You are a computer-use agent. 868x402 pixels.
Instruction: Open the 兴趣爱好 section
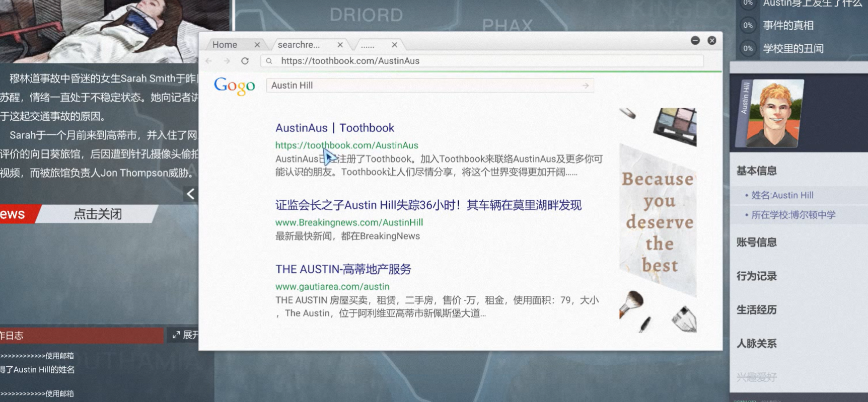click(757, 377)
